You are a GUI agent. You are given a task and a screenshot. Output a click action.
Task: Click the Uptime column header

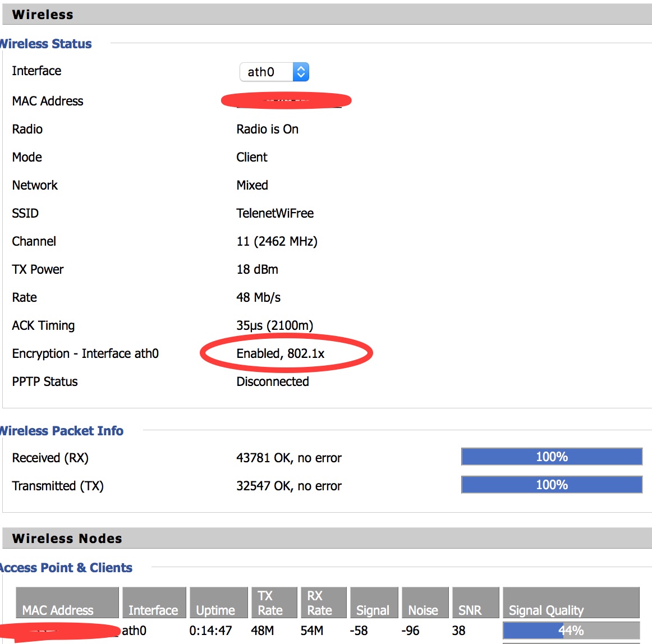pyautogui.click(x=218, y=603)
